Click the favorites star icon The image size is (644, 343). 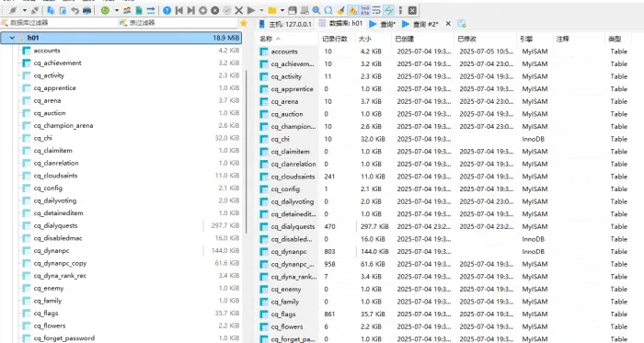244,23
